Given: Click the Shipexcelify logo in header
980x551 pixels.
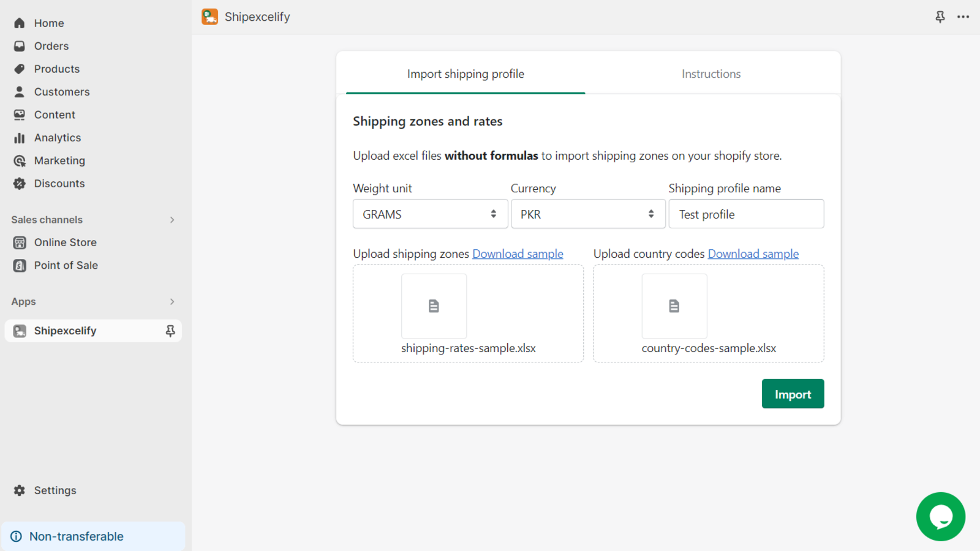Looking at the screenshot, I should [x=210, y=17].
